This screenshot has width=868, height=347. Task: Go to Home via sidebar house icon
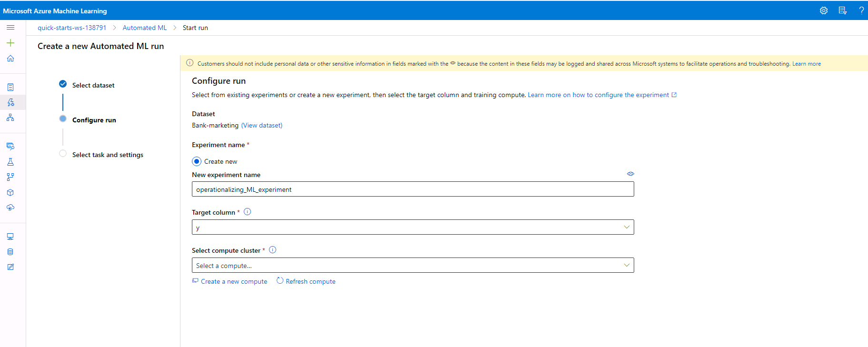[10, 58]
